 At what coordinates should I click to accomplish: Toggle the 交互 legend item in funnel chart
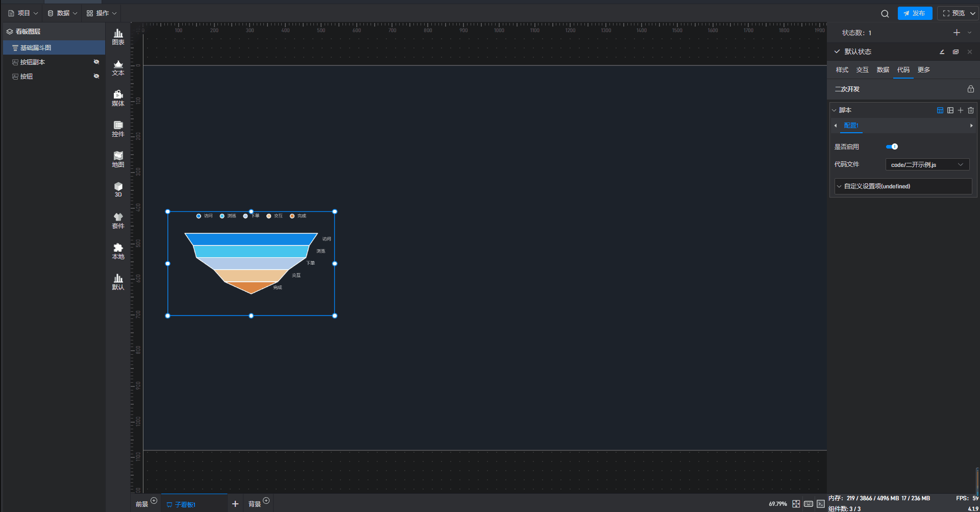[x=274, y=216]
